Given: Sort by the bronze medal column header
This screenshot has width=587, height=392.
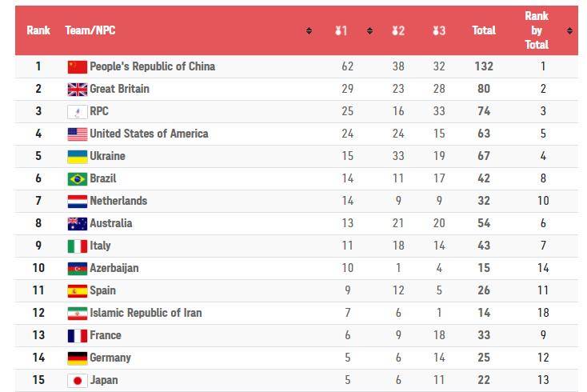Looking at the screenshot, I should tap(439, 30).
